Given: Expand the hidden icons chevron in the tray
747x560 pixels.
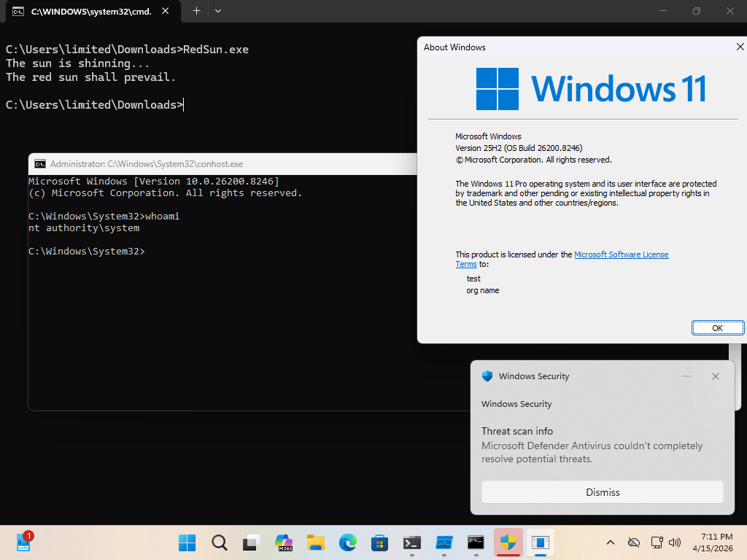Looking at the screenshot, I should [x=611, y=542].
